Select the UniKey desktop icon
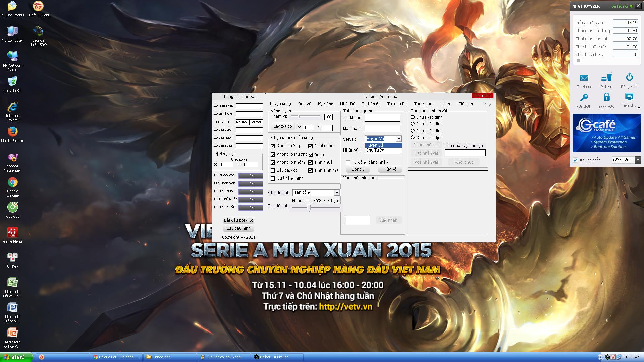644x362 pixels. [12, 260]
